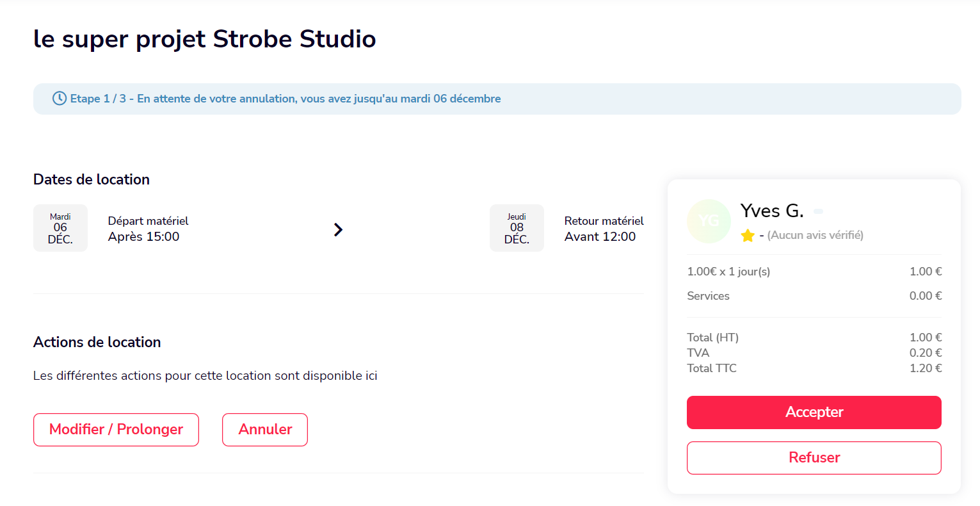Click the Etape 1 / 3 status banner text
This screenshot has width=980, height=506.
click(285, 99)
